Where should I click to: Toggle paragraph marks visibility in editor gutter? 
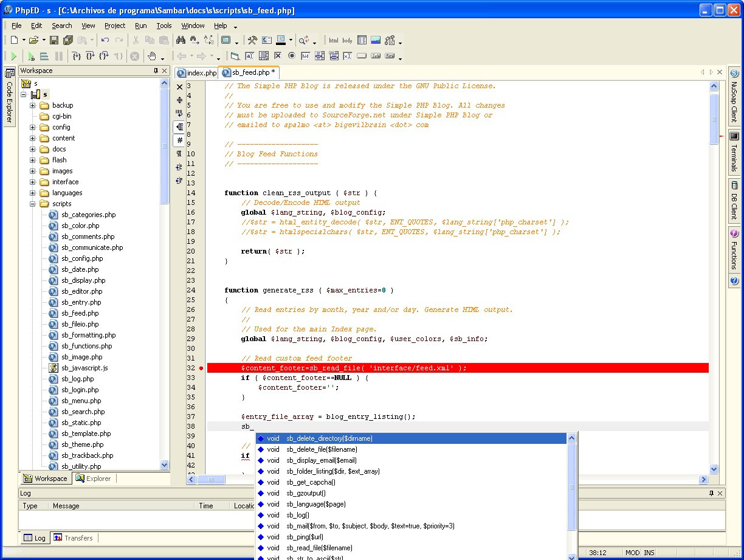179,154
